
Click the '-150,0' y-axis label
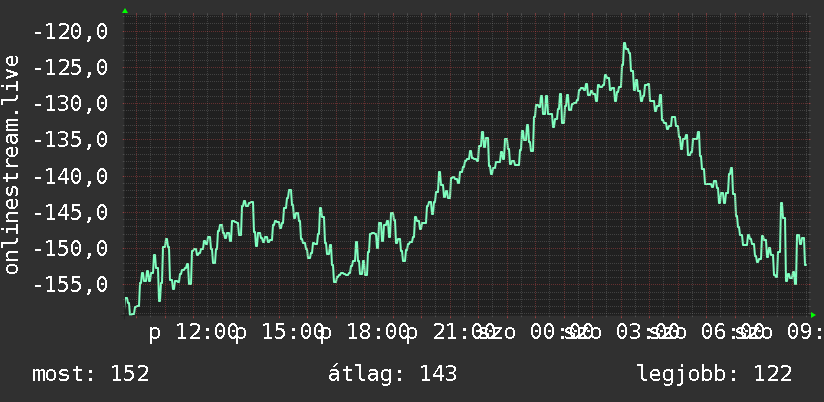coord(70,248)
